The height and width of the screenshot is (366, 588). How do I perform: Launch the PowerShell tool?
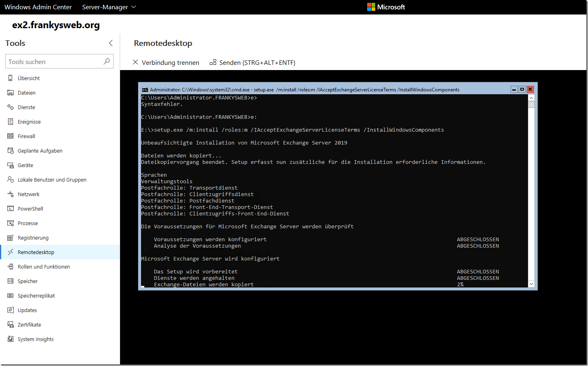pos(60,209)
